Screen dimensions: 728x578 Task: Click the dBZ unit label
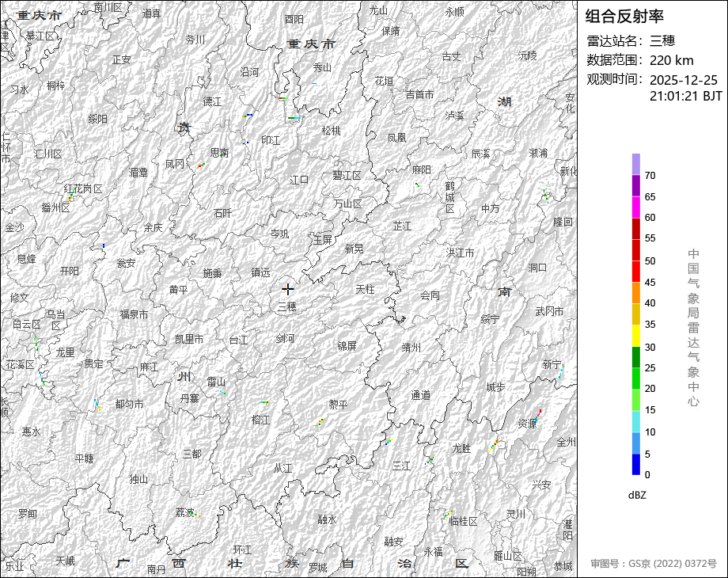pyautogui.click(x=637, y=496)
